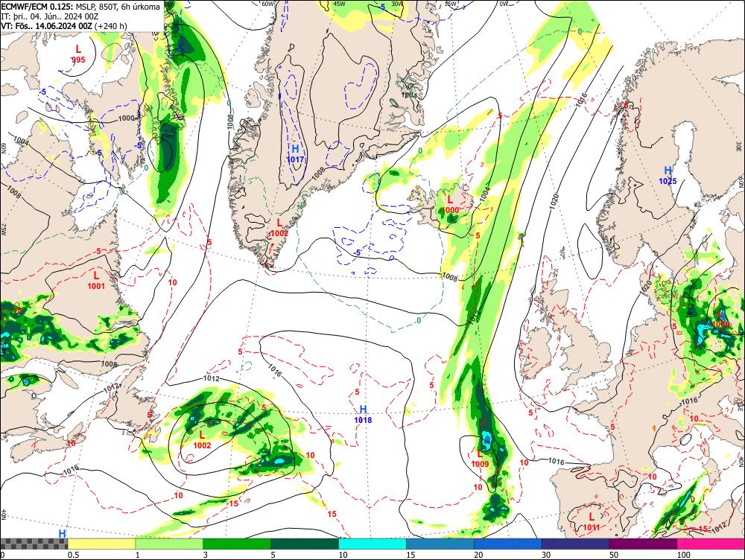Click the 'IT: þri.. 04. Jún.. 2024 00Z' line

click(x=49, y=16)
